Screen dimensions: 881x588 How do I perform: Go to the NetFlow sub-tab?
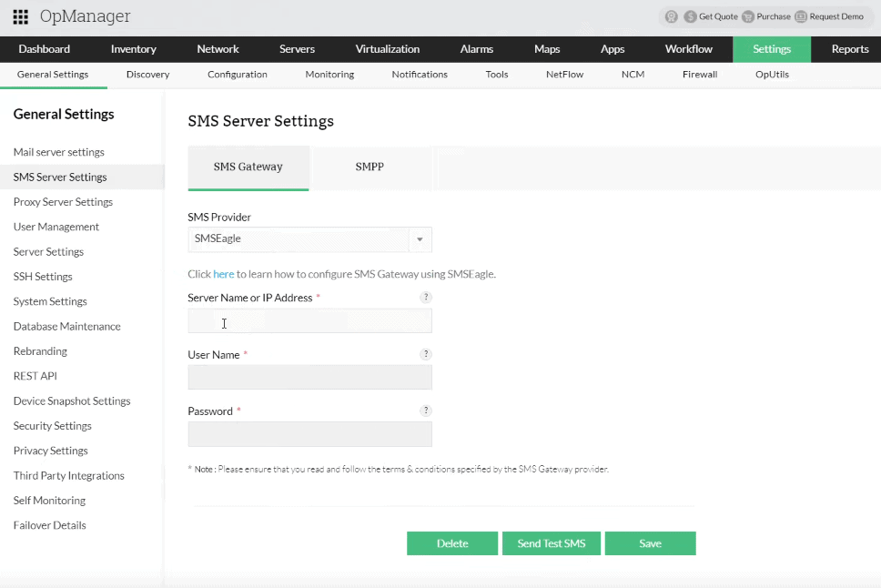[x=564, y=75]
